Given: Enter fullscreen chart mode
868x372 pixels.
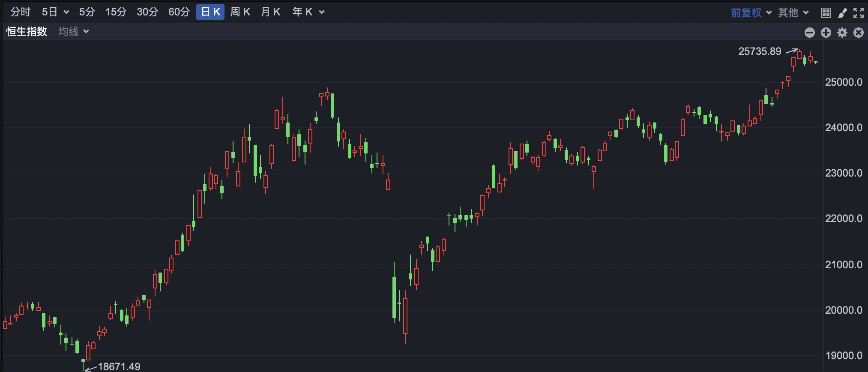Looking at the screenshot, I should [858, 13].
